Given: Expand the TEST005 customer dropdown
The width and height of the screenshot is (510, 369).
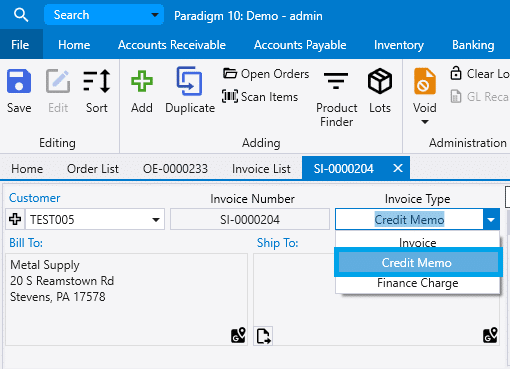Looking at the screenshot, I should point(156,220).
